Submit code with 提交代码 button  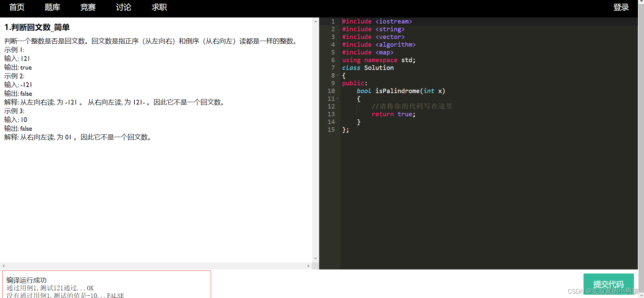pyautogui.click(x=608, y=284)
